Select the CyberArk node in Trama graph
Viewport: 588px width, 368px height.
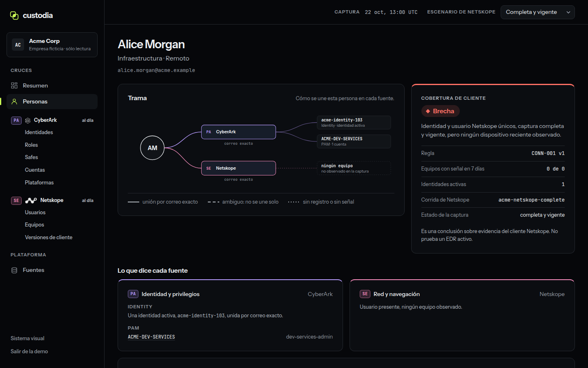pos(238,132)
